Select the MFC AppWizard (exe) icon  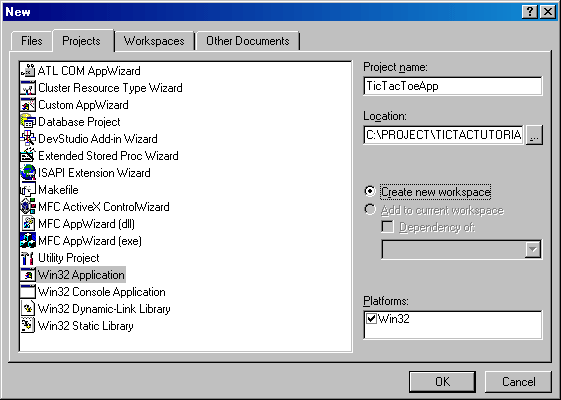click(x=28, y=241)
